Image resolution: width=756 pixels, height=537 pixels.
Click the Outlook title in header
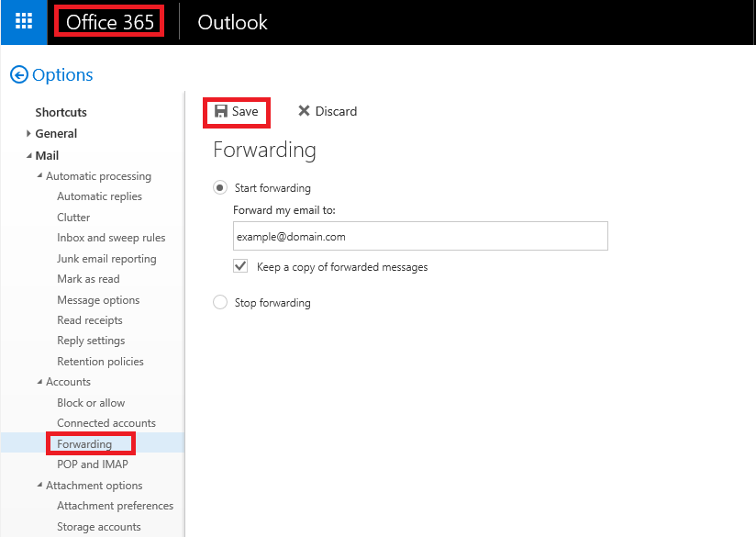click(x=232, y=22)
